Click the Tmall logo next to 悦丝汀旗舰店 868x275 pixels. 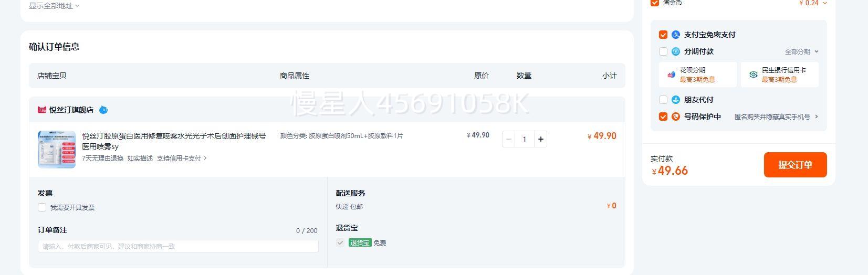pos(42,110)
